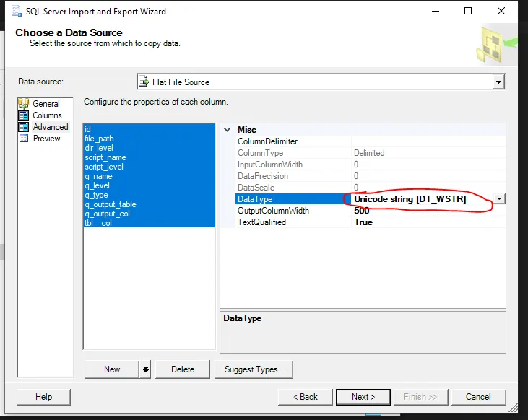
Task: Click the New column button
Action: click(x=112, y=369)
